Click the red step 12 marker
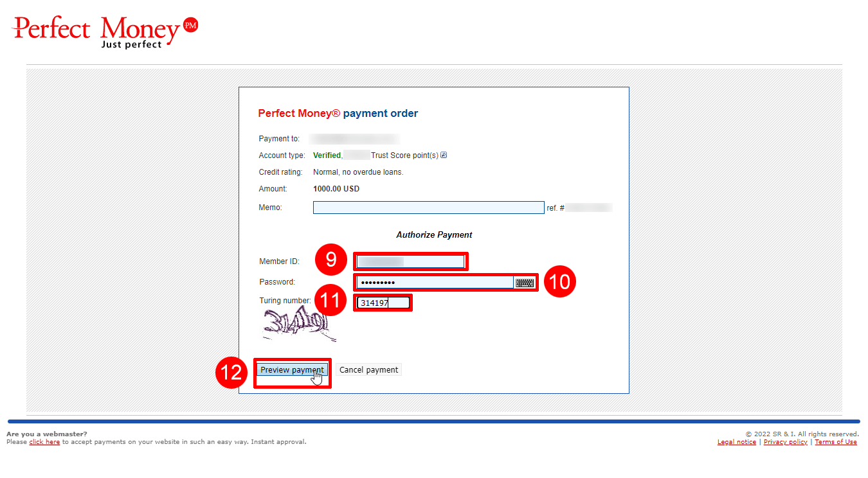868x478 pixels. (x=231, y=373)
